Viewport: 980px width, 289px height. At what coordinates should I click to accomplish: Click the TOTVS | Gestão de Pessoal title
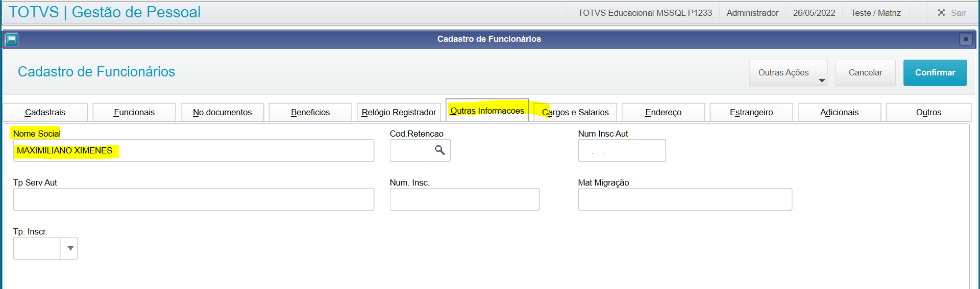coord(105,12)
